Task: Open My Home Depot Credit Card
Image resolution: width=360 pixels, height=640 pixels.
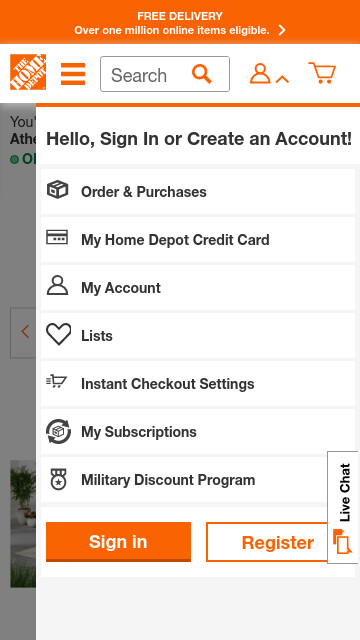Action: [198, 240]
